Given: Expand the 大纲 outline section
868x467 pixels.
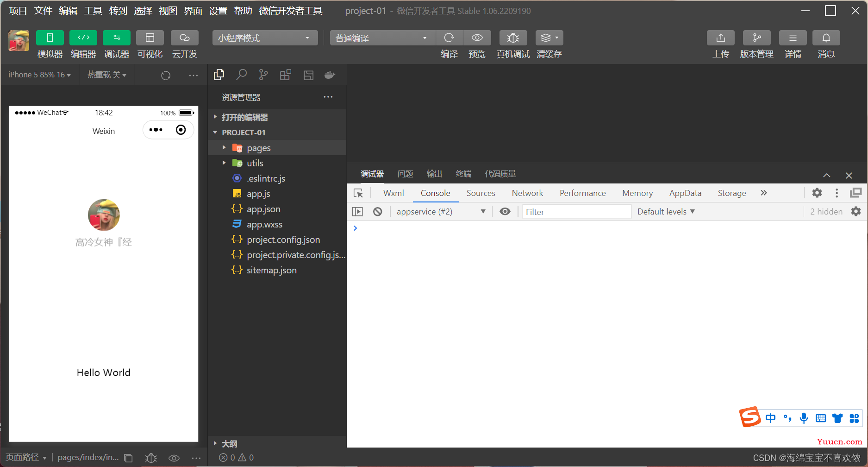Looking at the screenshot, I should coord(277,443).
